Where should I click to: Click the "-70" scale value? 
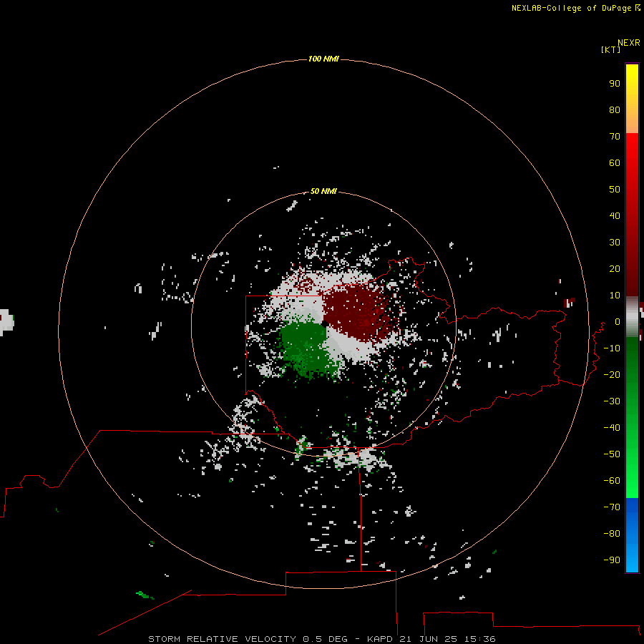612,507
